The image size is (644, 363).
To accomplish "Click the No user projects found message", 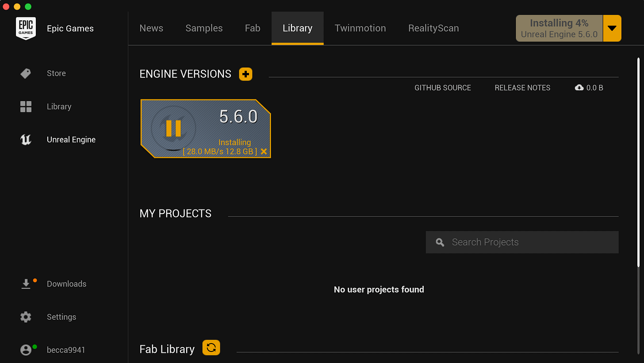I will (379, 290).
